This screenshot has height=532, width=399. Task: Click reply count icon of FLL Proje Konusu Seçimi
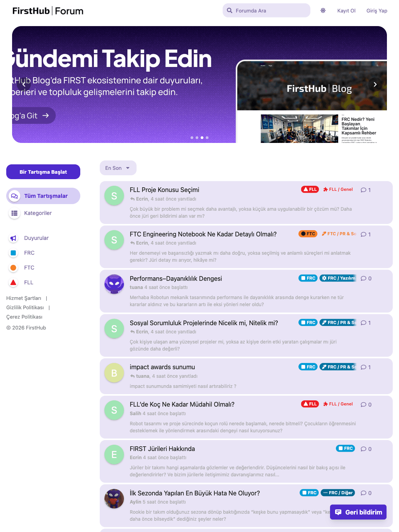pos(364,190)
